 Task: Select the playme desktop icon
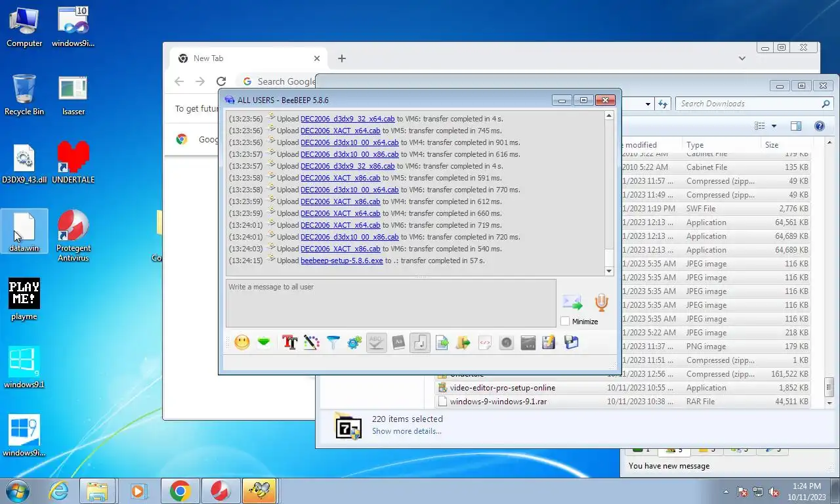click(24, 299)
